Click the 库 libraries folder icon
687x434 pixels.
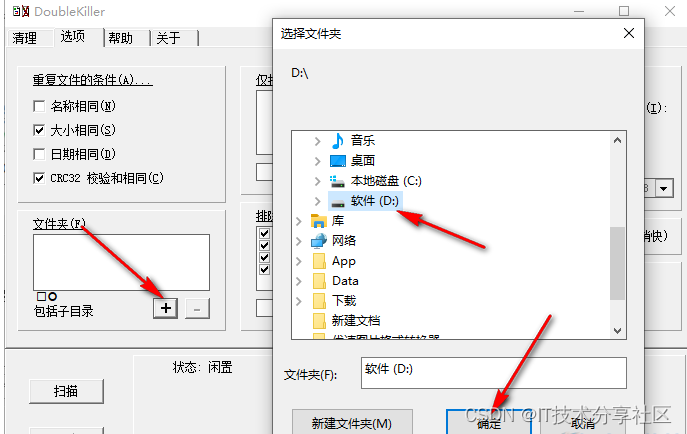319,221
